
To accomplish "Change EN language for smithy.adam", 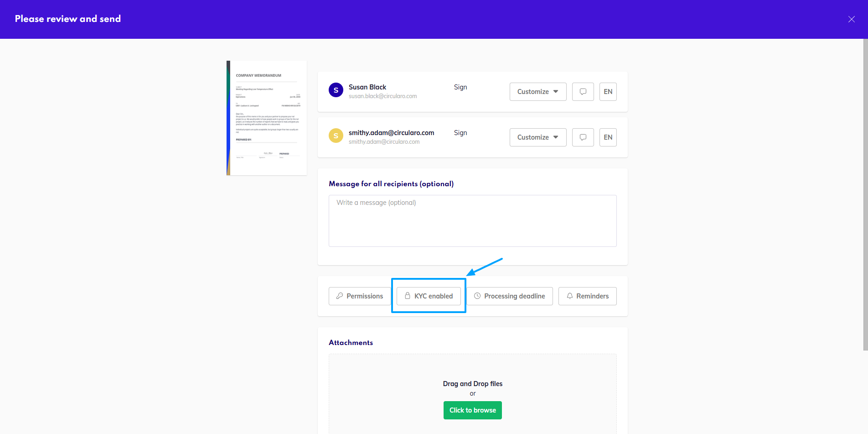I will [608, 137].
